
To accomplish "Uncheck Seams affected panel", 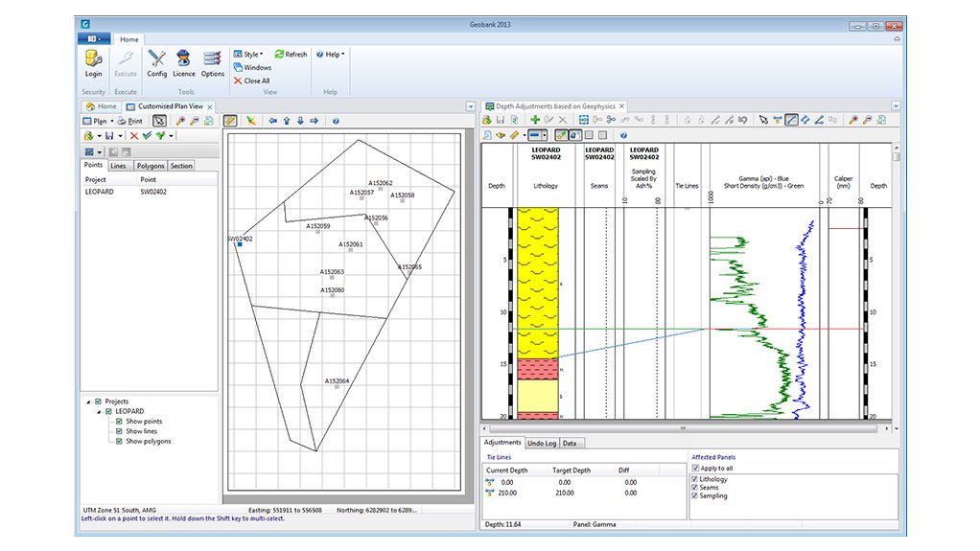I will [x=694, y=488].
